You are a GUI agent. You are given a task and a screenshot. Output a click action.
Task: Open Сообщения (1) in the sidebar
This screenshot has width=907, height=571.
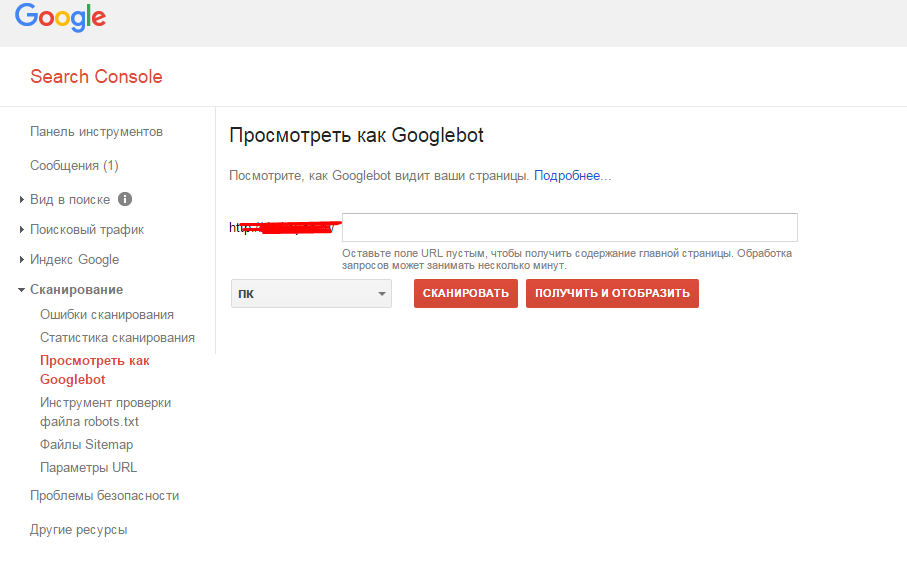coord(74,165)
